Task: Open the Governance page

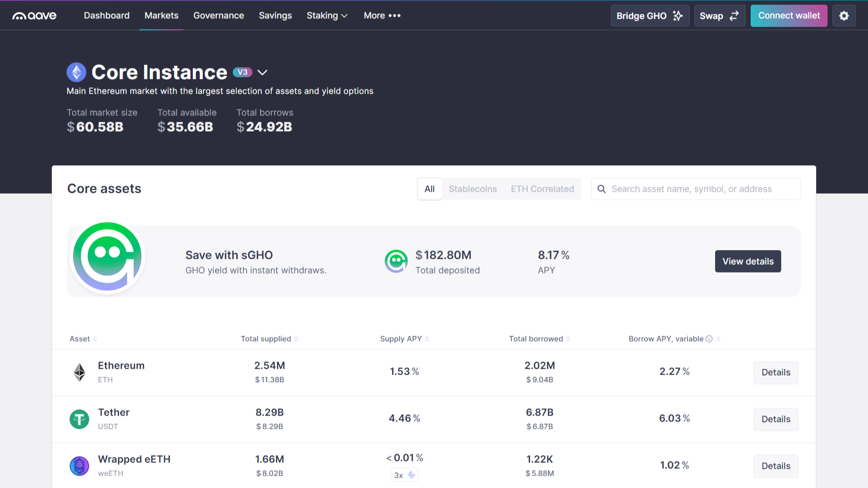Action: 218,16
